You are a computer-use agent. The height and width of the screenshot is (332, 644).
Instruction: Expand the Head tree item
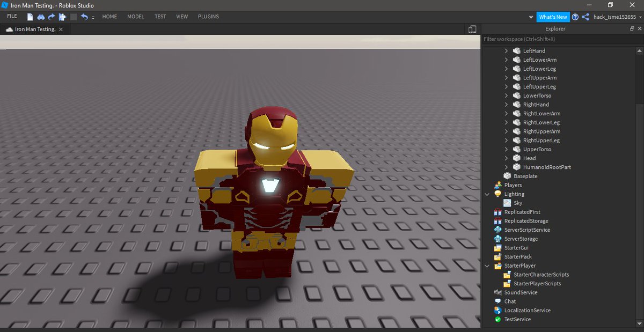(506, 158)
